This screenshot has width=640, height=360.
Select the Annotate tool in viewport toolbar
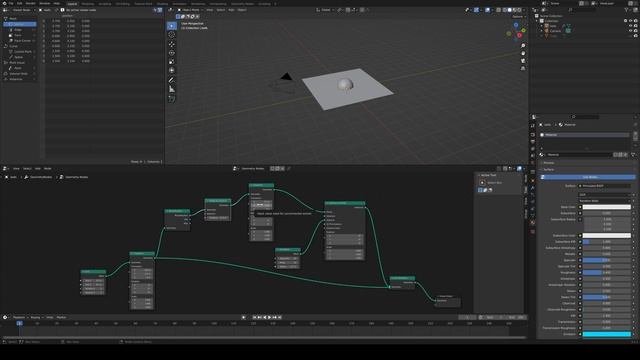(x=172, y=80)
